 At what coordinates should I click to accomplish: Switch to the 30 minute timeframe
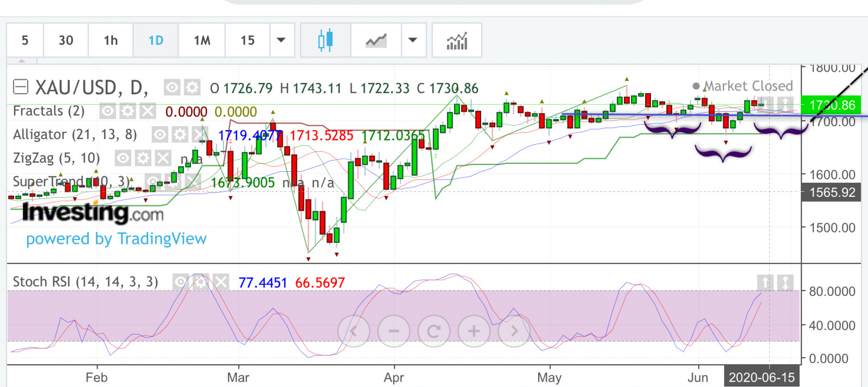(x=66, y=40)
